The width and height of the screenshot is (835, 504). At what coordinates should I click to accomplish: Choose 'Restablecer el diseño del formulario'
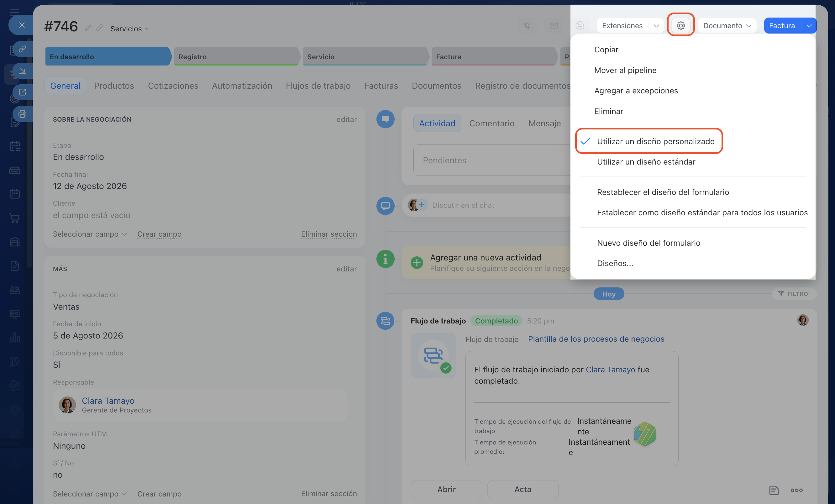663,192
